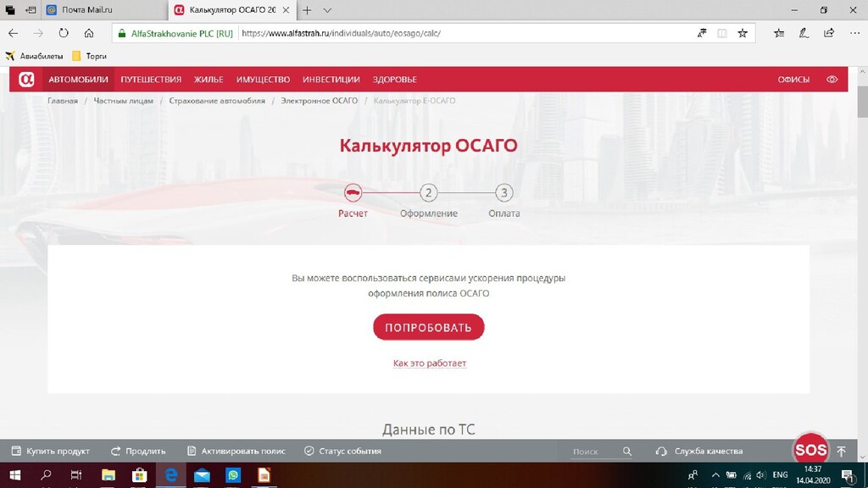Click Купить продукт in bottom bar
The width and height of the screenshot is (868, 488).
(x=50, y=451)
